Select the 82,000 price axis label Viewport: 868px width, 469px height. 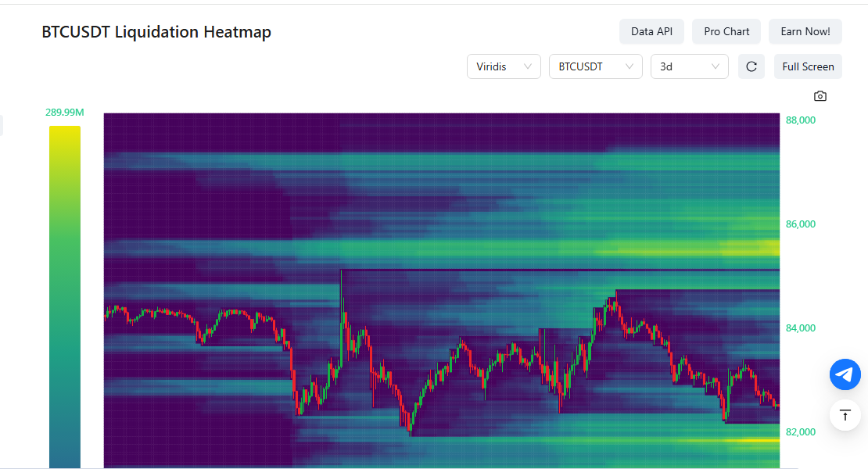tap(800, 432)
